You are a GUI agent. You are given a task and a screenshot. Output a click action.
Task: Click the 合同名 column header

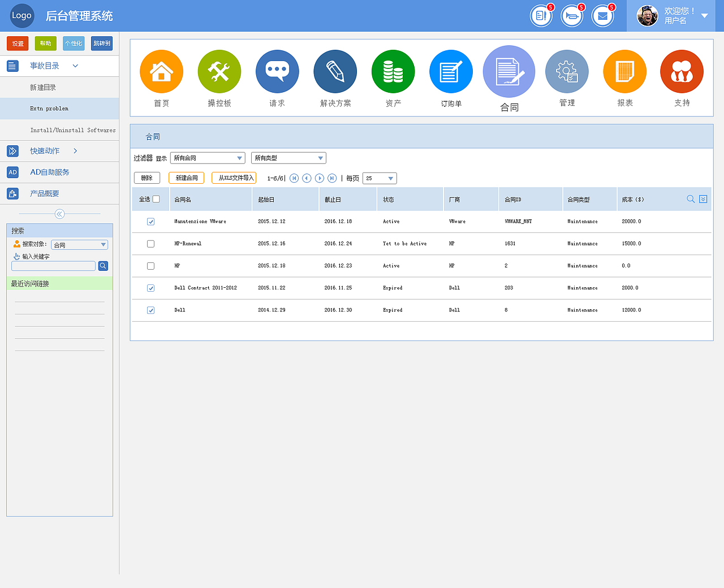click(x=183, y=200)
